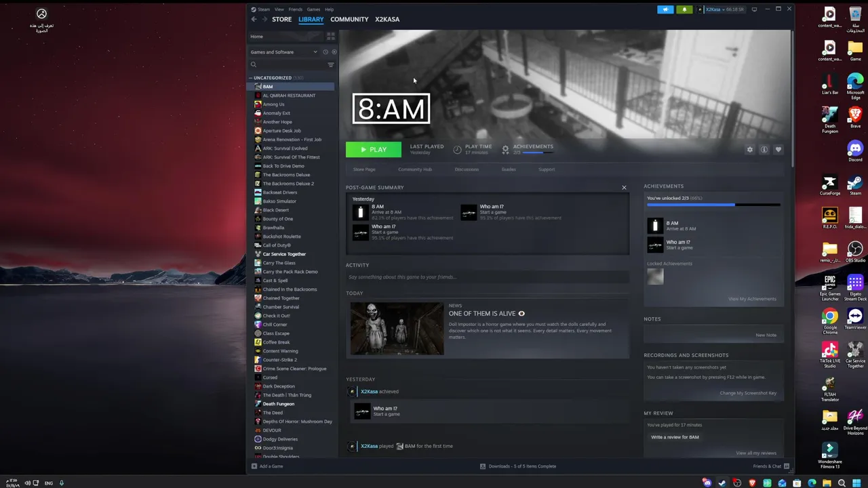
Task: Select Buckshot Roulette in library list
Action: (281, 237)
